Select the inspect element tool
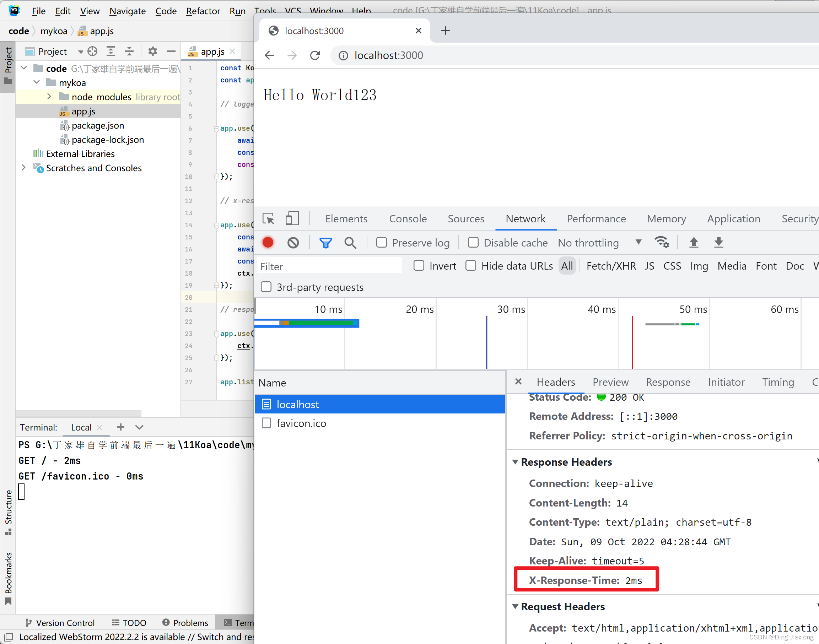 [269, 219]
